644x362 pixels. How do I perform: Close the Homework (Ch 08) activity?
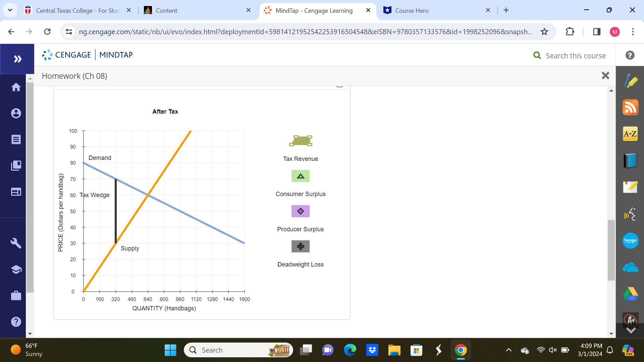click(606, 75)
